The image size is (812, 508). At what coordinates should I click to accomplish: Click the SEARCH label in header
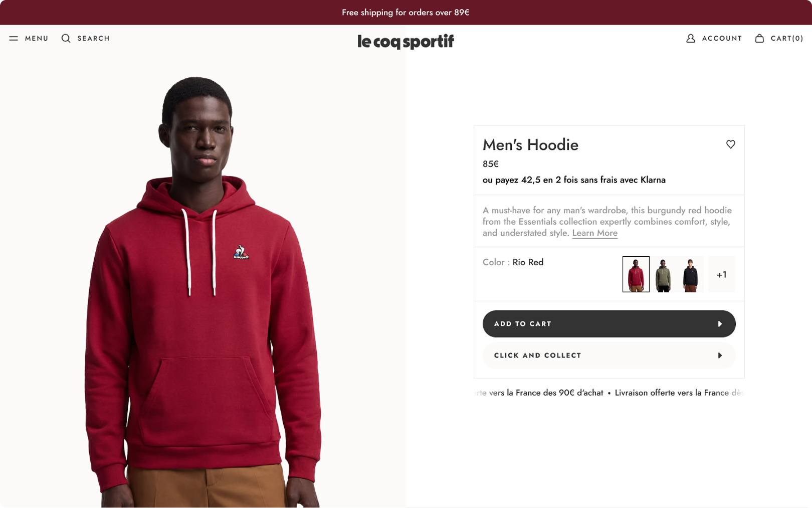tap(93, 39)
